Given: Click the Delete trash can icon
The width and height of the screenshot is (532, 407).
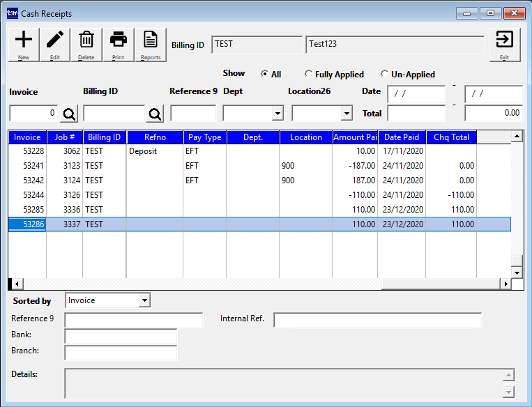Looking at the screenshot, I should (x=86, y=44).
